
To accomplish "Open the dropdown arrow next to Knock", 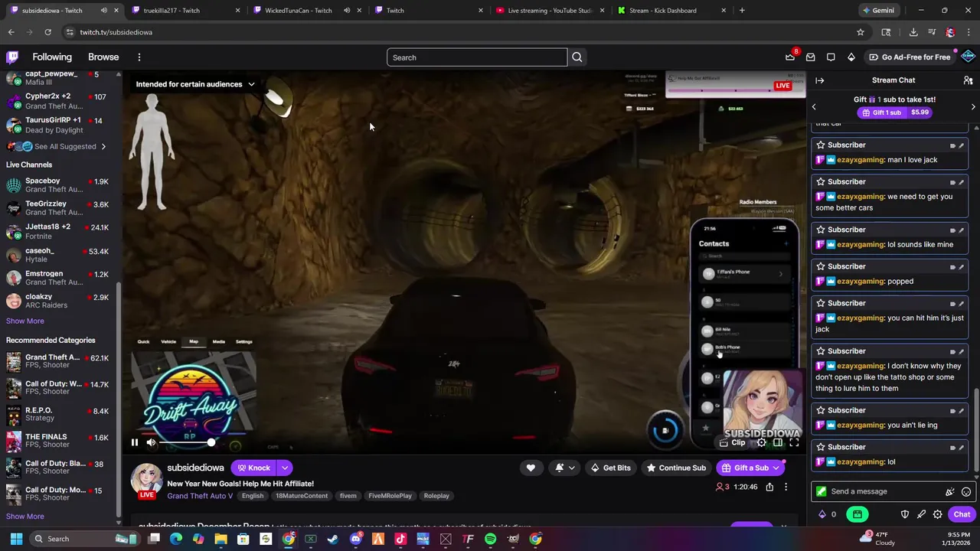I will 284,468.
